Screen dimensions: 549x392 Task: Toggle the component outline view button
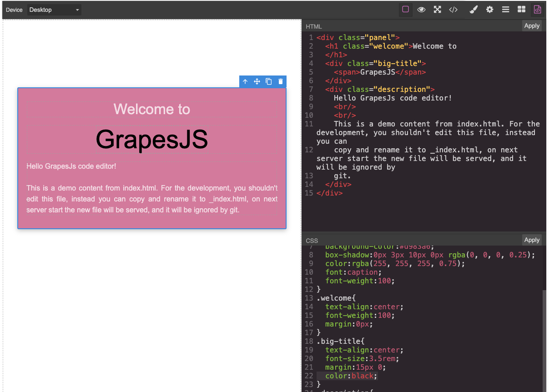click(x=406, y=10)
